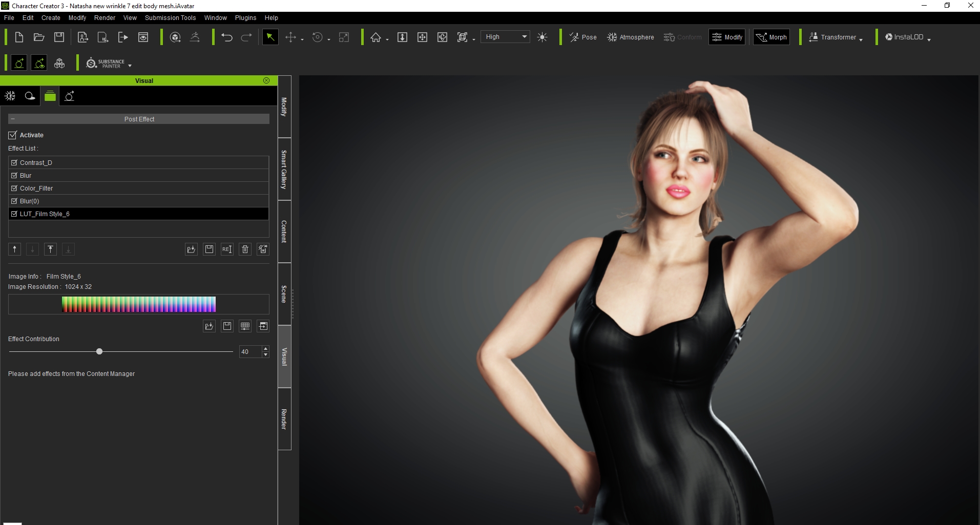Open the Plugins menu

(x=245, y=17)
